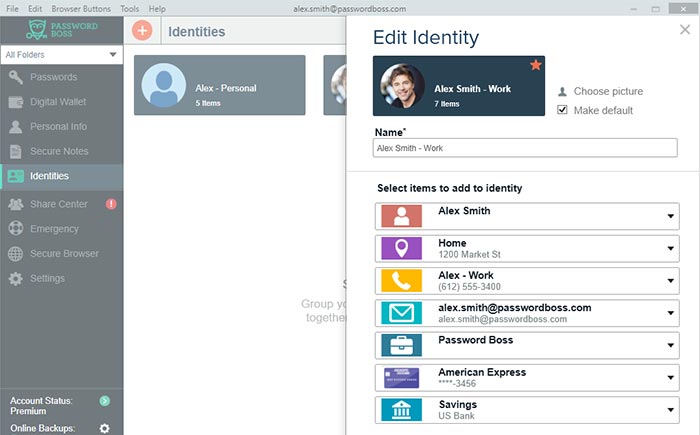Viewport: 700px width, 435px height.
Task: Click the 'Account Status: Premium' text
Action: (x=41, y=406)
